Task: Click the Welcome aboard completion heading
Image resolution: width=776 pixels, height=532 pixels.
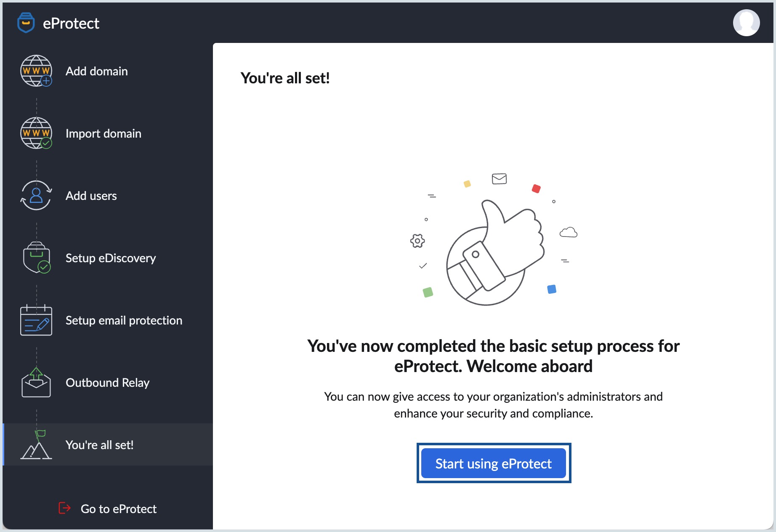Action: pyautogui.click(x=493, y=356)
